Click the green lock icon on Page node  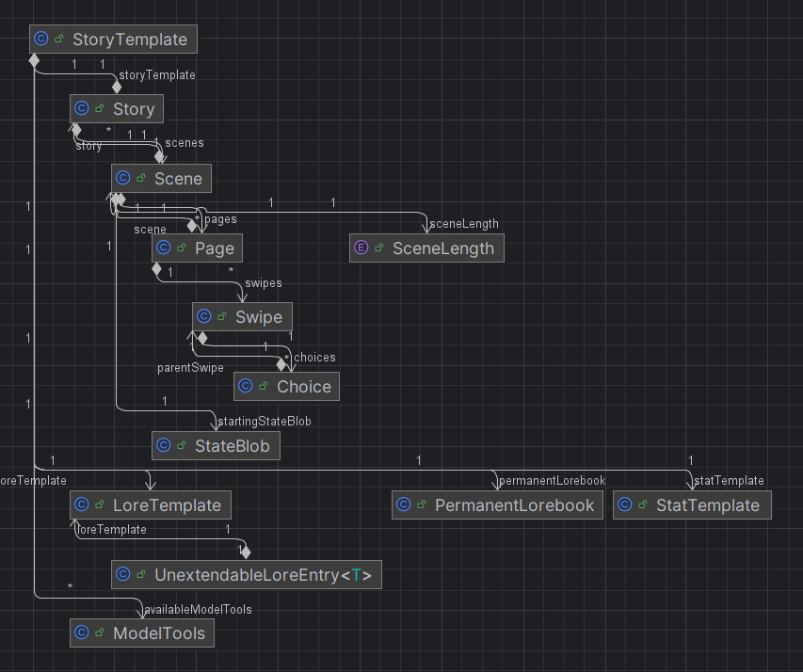click(x=182, y=248)
